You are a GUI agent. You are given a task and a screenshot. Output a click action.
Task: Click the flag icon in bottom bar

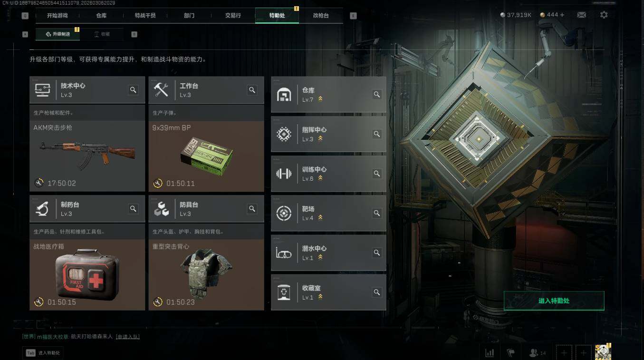[x=511, y=353]
